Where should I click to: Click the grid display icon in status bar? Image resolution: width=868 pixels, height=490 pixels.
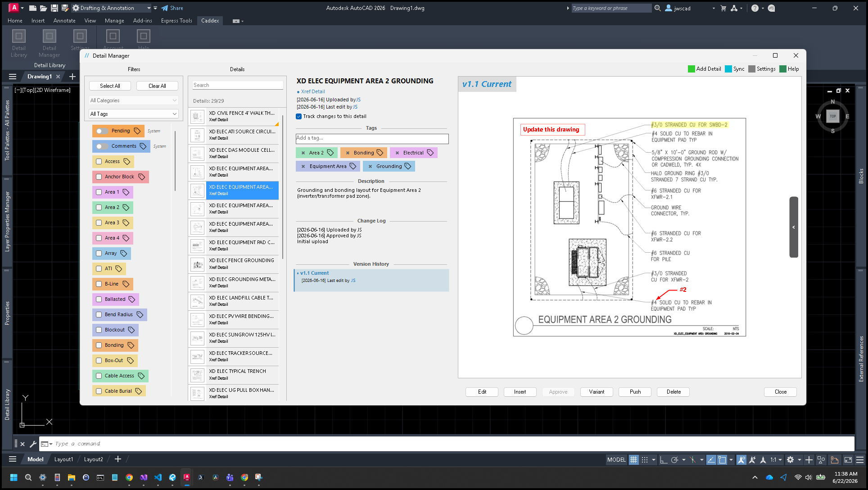coord(633,460)
